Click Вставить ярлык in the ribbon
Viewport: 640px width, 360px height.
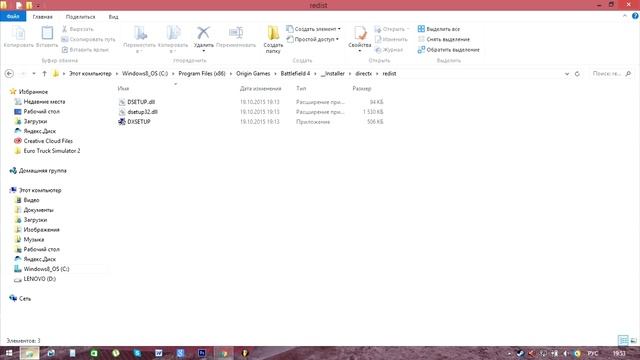[85, 50]
